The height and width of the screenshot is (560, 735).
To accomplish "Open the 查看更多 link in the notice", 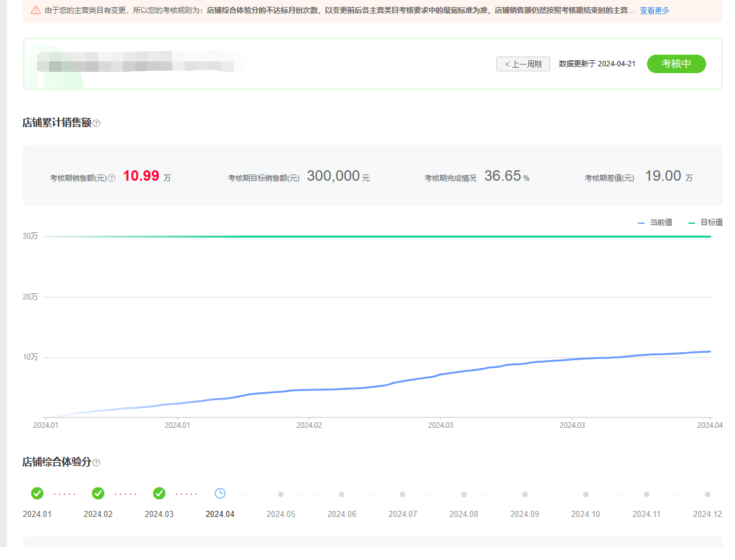I will 654,10.
